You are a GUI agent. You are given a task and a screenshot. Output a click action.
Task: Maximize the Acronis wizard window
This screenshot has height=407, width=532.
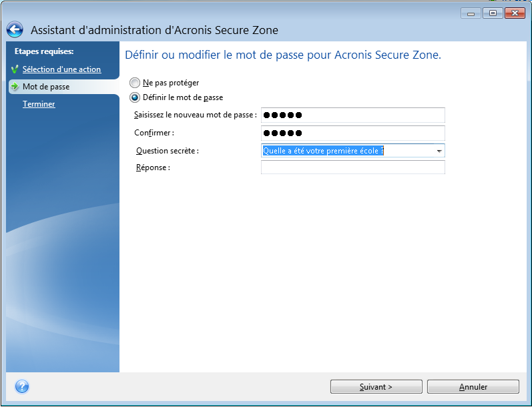(x=492, y=13)
